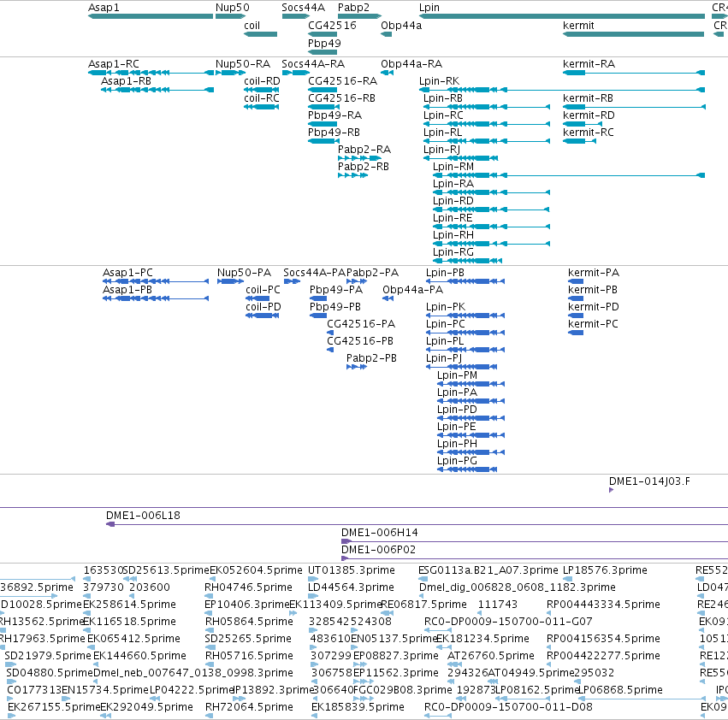Click the DME1-006P02 BAC label
Viewport: 728px width, 720px height.
378,550
